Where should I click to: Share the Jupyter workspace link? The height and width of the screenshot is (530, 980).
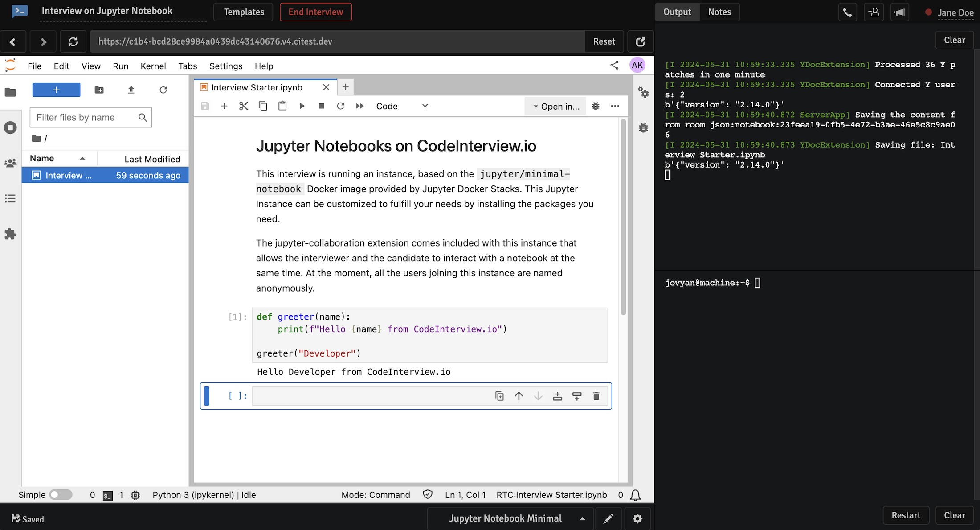(x=614, y=66)
